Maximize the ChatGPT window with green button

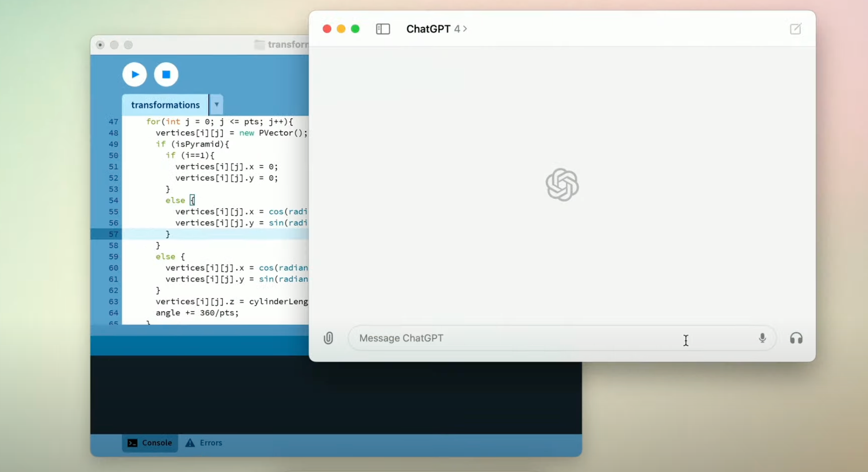pyautogui.click(x=355, y=29)
